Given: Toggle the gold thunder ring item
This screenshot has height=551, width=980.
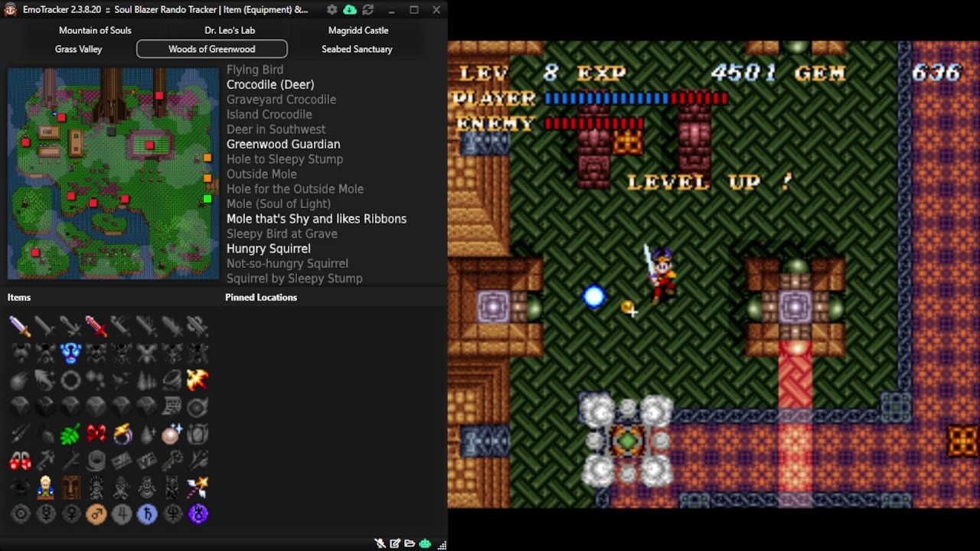Looking at the screenshot, I should tap(121, 434).
